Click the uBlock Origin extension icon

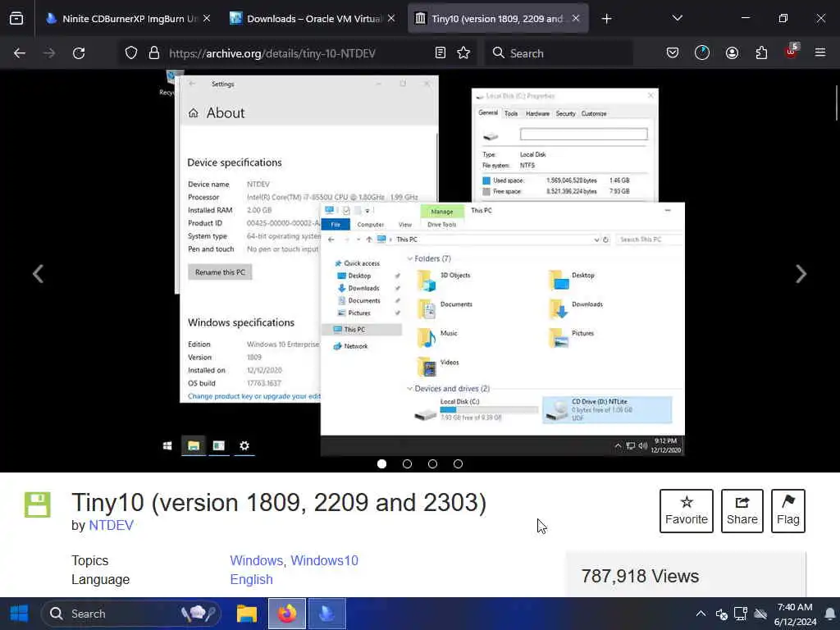pyautogui.click(x=792, y=52)
